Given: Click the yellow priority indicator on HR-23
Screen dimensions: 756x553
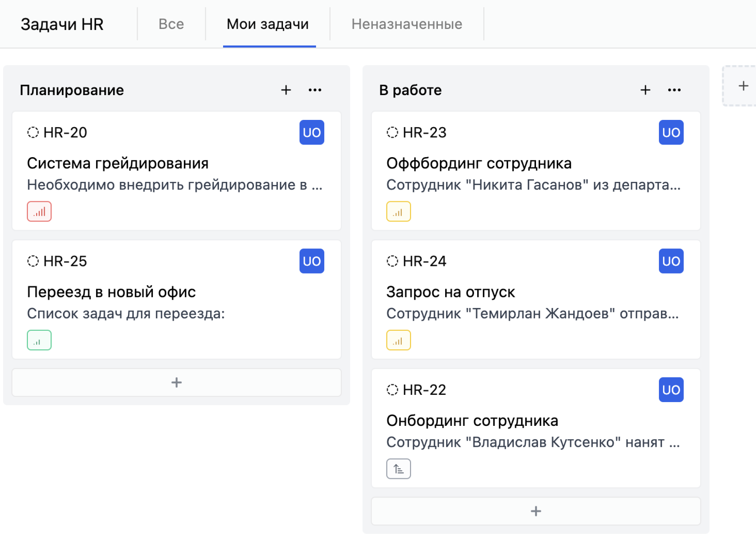Looking at the screenshot, I should pyautogui.click(x=398, y=211).
